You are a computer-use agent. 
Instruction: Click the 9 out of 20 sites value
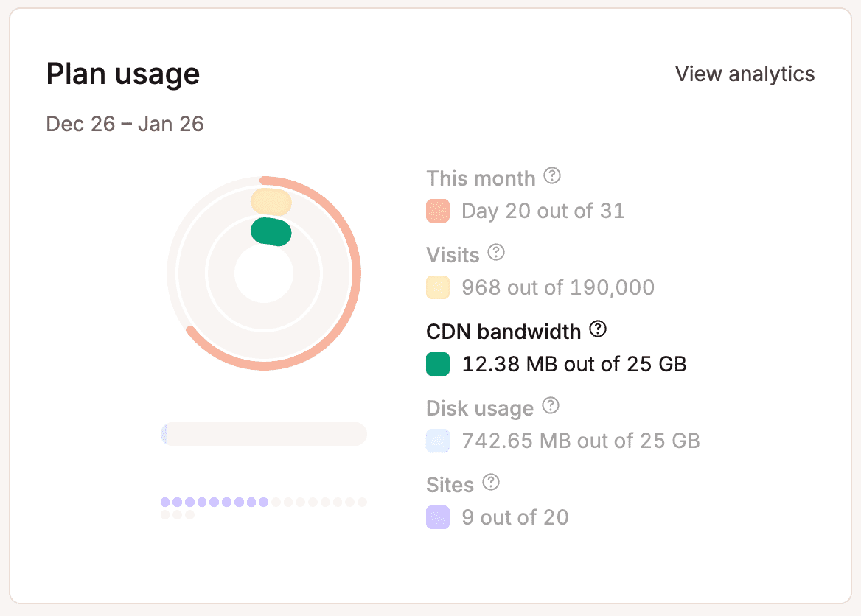coord(515,517)
